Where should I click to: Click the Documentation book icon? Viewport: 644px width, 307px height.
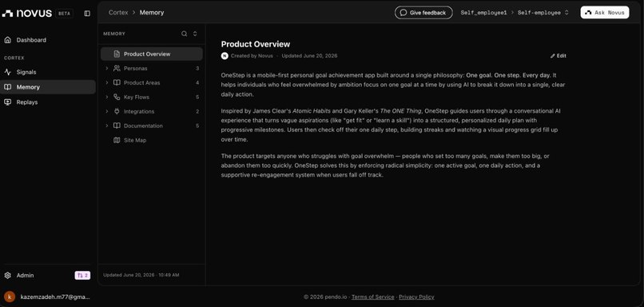pyautogui.click(x=117, y=126)
